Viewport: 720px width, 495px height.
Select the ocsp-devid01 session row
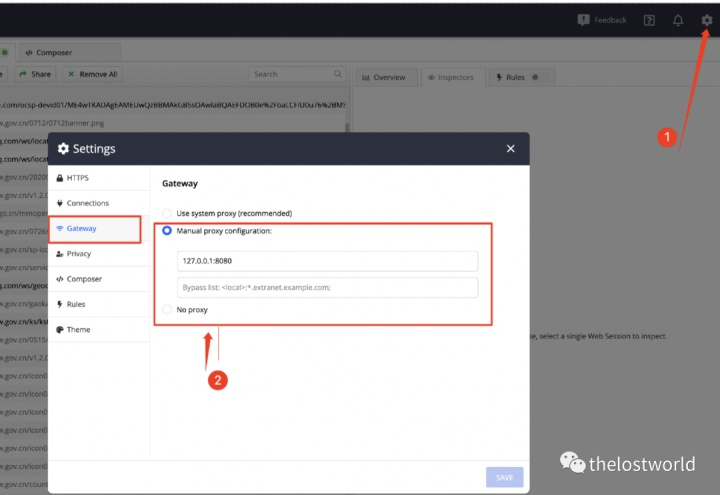[x=174, y=105]
